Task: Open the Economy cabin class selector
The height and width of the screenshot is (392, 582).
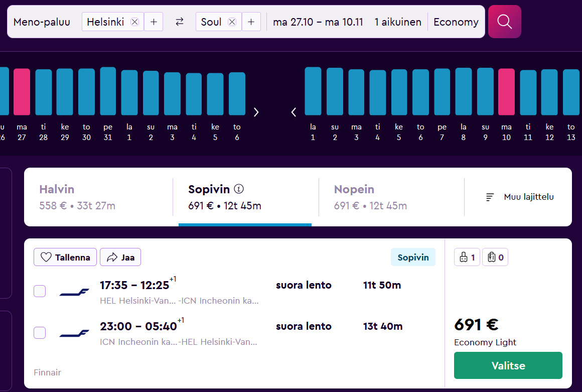Action: point(456,22)
